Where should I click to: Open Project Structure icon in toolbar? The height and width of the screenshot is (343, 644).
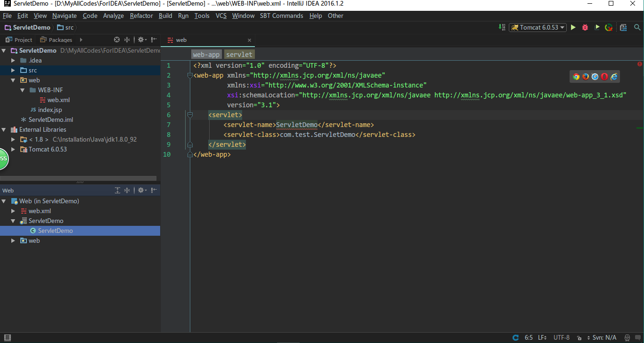(x=623, y=27)
